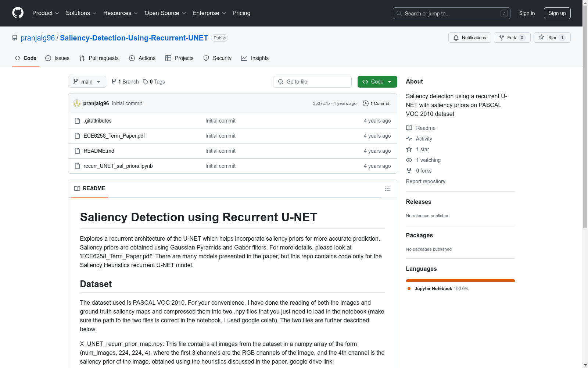This screenshot has height=368, width=588.
Task: Open the Activity link in About
Action: point(419,139)
